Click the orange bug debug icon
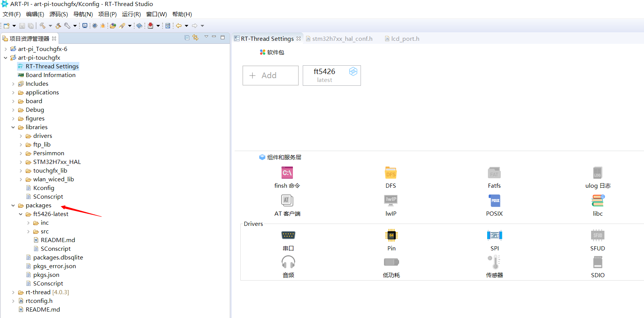The image size is (644, 318). [103, 26]
